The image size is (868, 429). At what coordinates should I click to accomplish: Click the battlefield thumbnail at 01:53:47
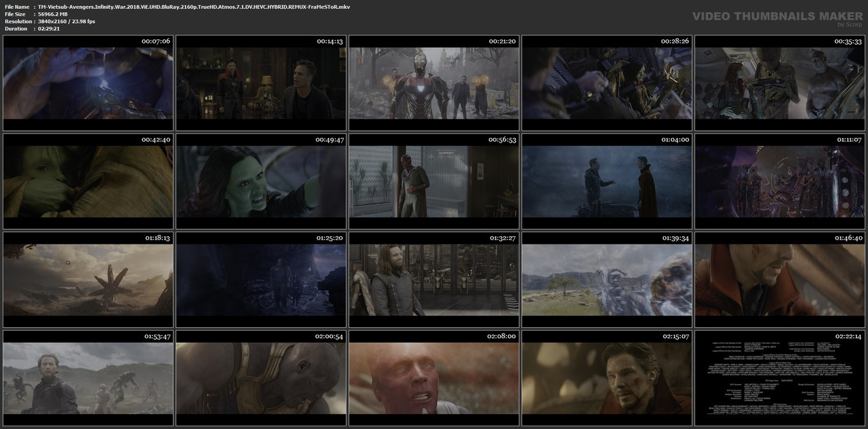pyautogui.click(x=88, y=378)
